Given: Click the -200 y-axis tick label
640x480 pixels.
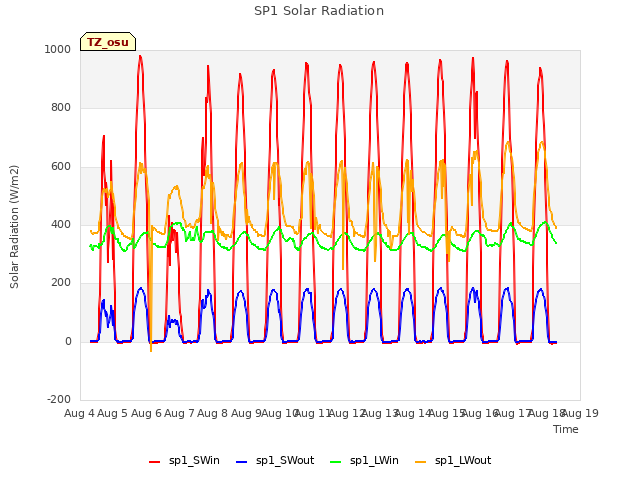Looking at the screenshot, I should tap(59, 399).
